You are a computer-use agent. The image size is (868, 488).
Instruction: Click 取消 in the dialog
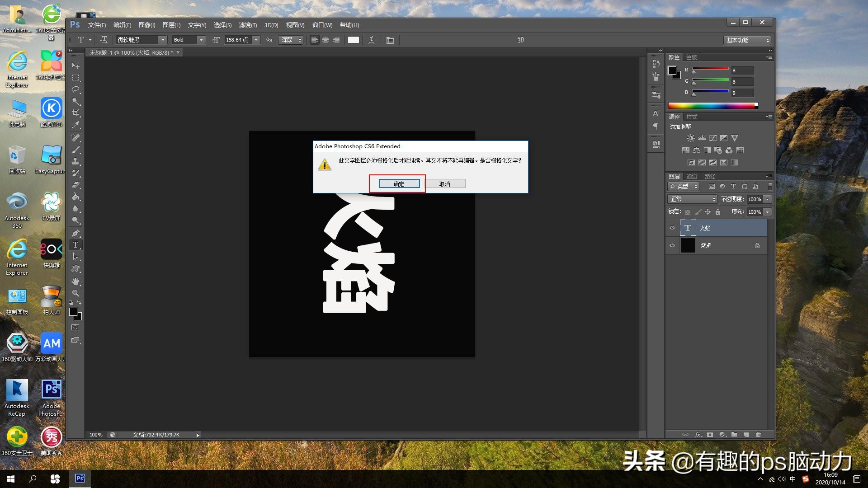coord(445,184)
